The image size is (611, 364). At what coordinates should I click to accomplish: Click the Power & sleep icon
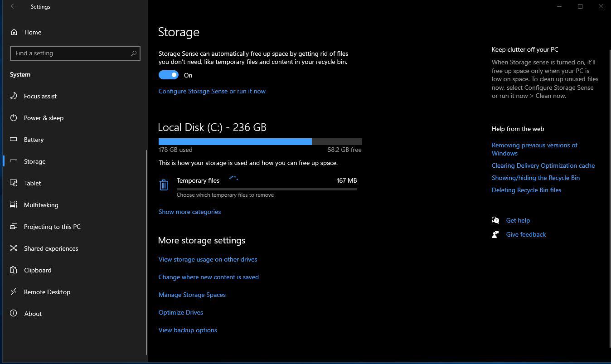tap(14, 118)
